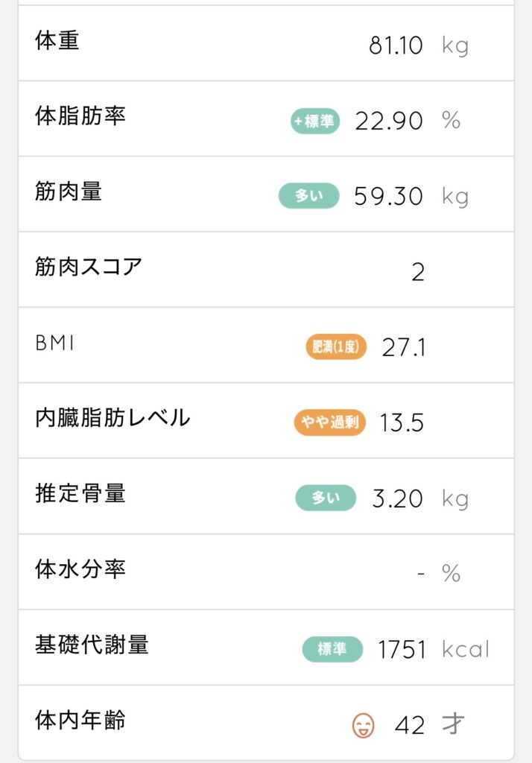Tap the 1751 kcal value
This screenshot has height=763, width=532.
[402, 650]
